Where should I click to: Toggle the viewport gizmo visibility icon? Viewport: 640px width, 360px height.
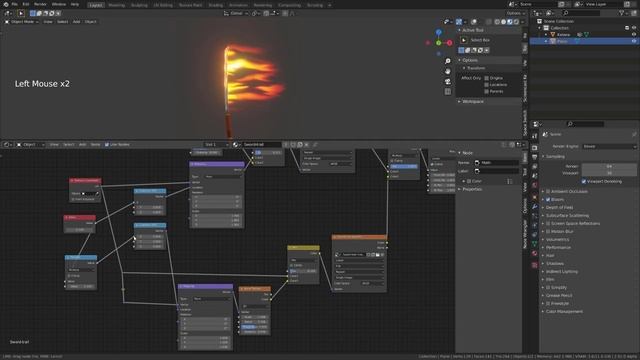click(x=459, y=22)
